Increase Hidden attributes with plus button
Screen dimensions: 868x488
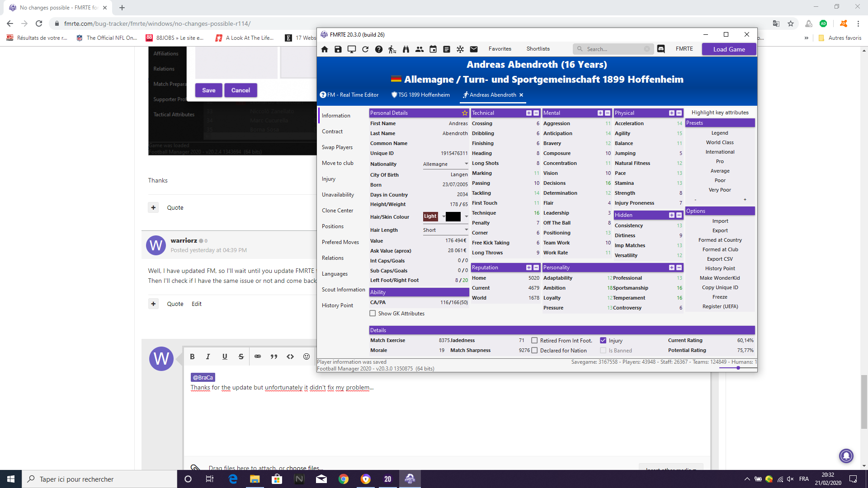[672, 215]
